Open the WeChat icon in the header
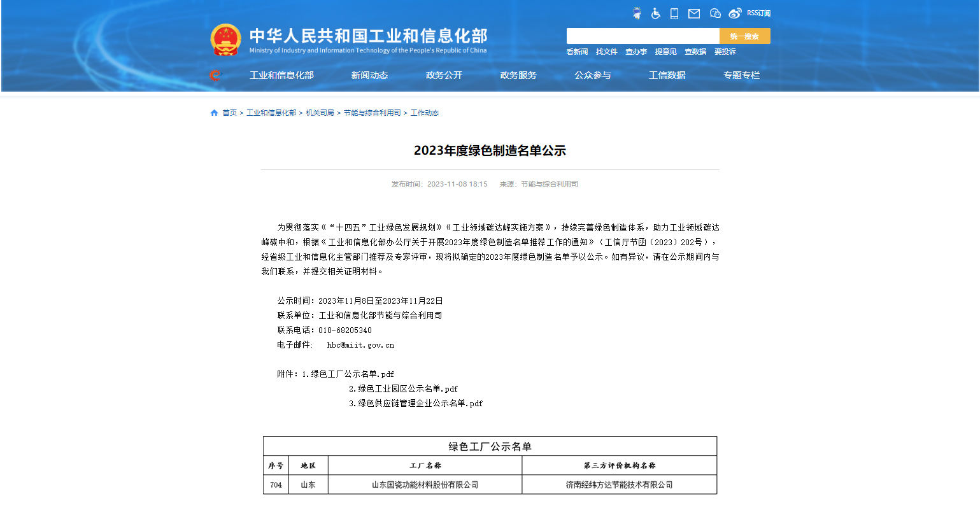Viewport: 980px width, 510px height. coord(715,13)
